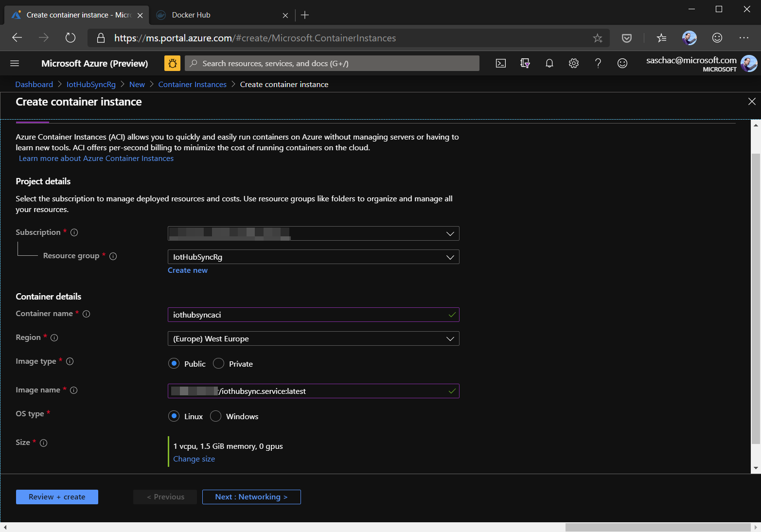
Task: Click the Image name input field
Action: [314, 391]
